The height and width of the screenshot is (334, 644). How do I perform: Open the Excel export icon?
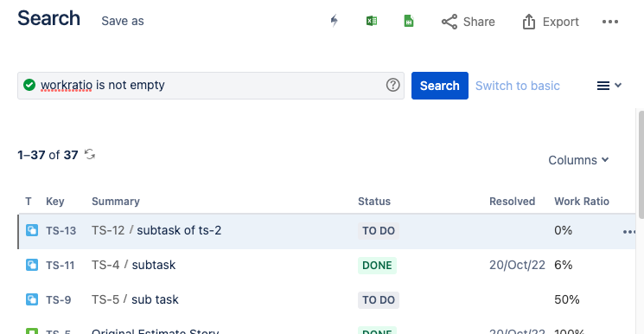tap(372, 21)
